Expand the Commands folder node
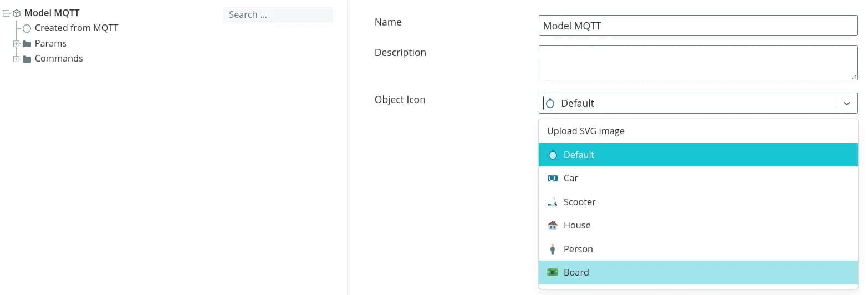 (17, 59)
